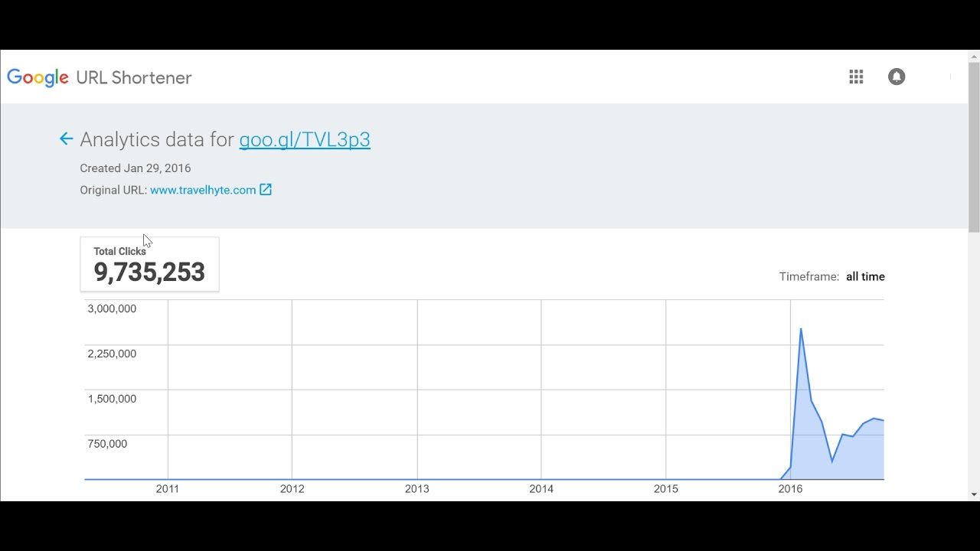Click the back arrow beside Analytics data

point(66,139)
